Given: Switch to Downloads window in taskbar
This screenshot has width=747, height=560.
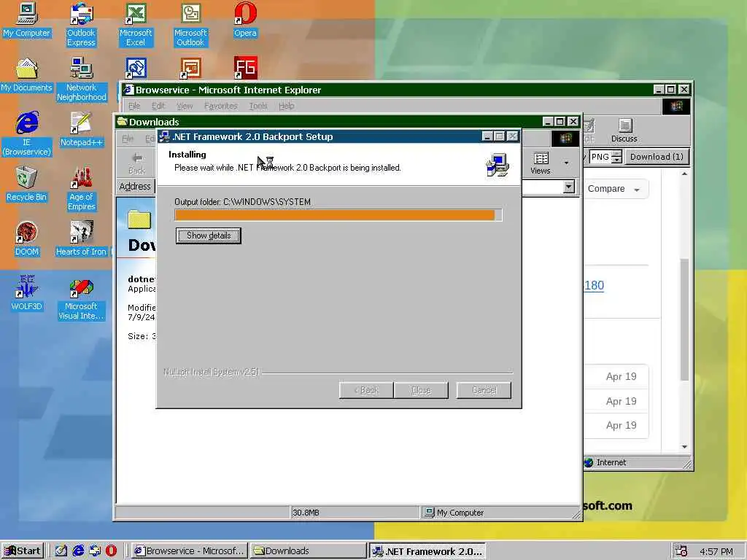Looking at the screenshot, I should coord(309,551).
